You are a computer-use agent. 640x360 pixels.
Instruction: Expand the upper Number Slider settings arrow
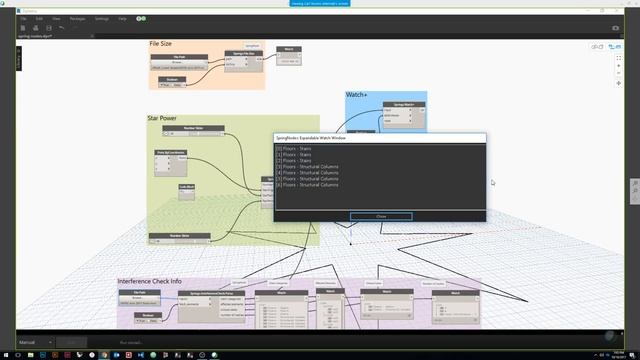166,133
